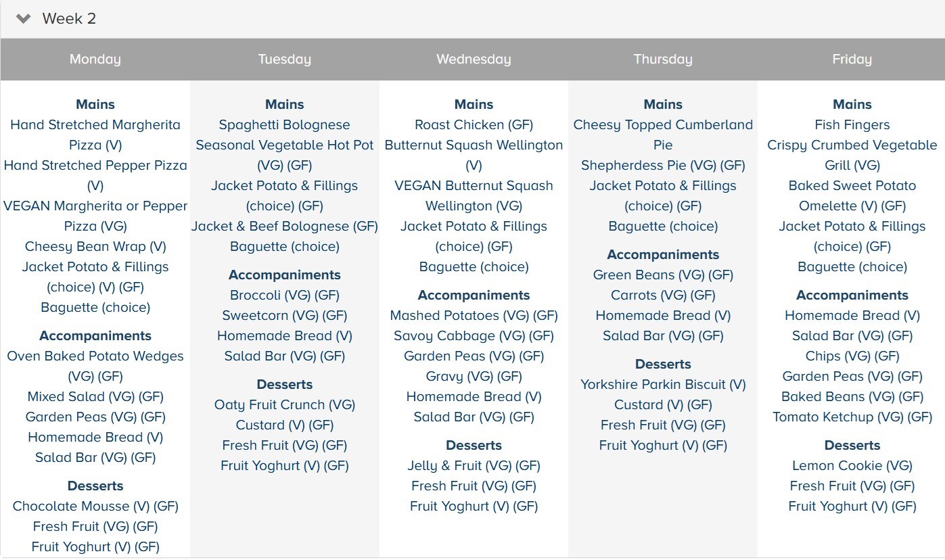The width and height of the screenshot is (945, 560).
Task: Click Roast Chicken (GF) on Wednesday
Action: pos(474,125)
